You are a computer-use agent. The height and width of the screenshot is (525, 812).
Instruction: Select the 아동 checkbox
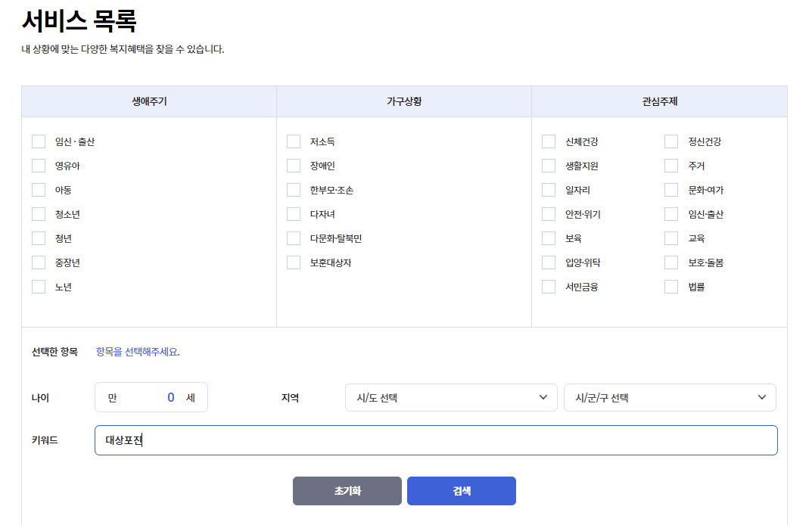coord(39,190)
